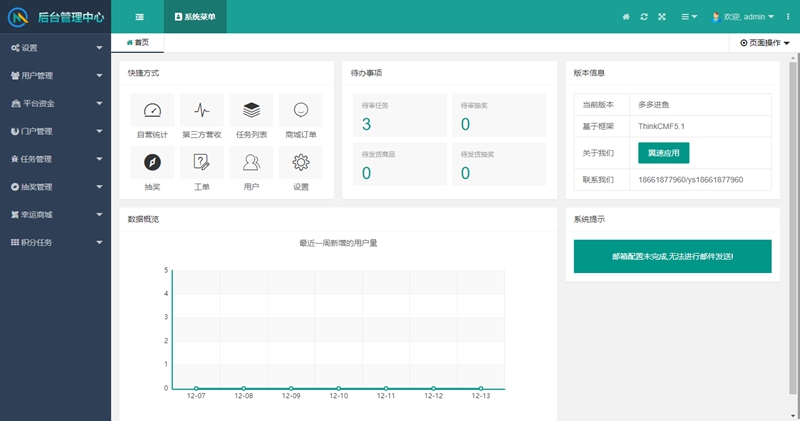
Task: Open the 工单 shortcut icon
Action: pos(202,162)
